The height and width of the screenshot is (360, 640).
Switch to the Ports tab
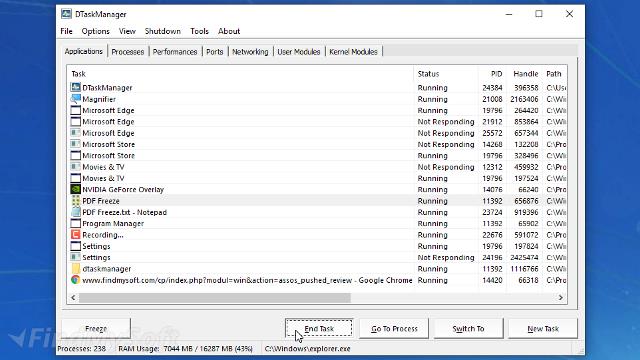click(x=215, y=52)
